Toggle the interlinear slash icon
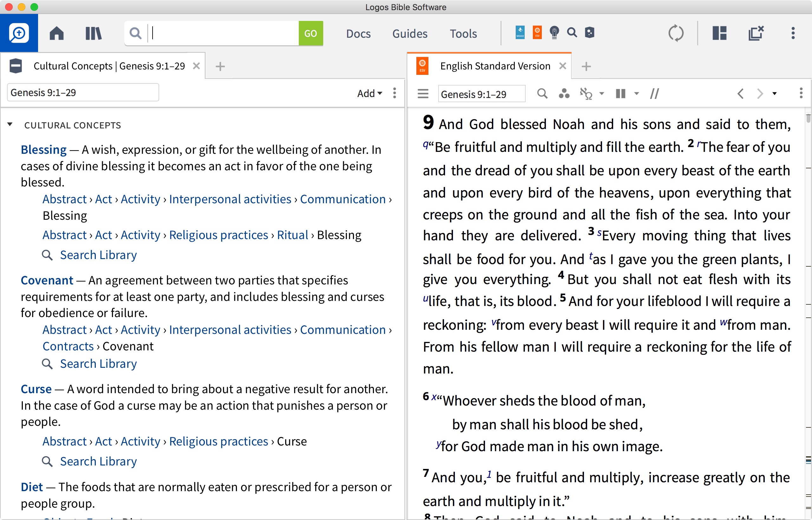The width and height of the screenshot is (812, 520). tap(654, 94)
